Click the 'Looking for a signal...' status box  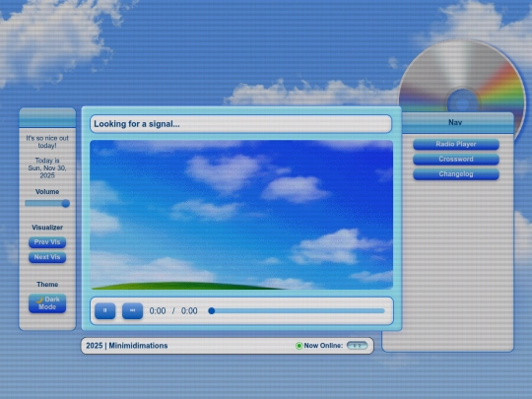click(241, 124)
